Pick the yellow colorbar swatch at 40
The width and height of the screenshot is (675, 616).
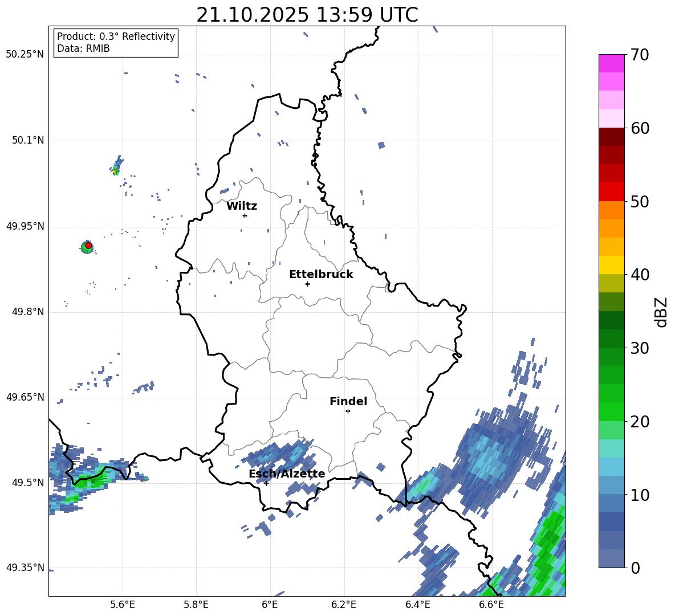611,265
